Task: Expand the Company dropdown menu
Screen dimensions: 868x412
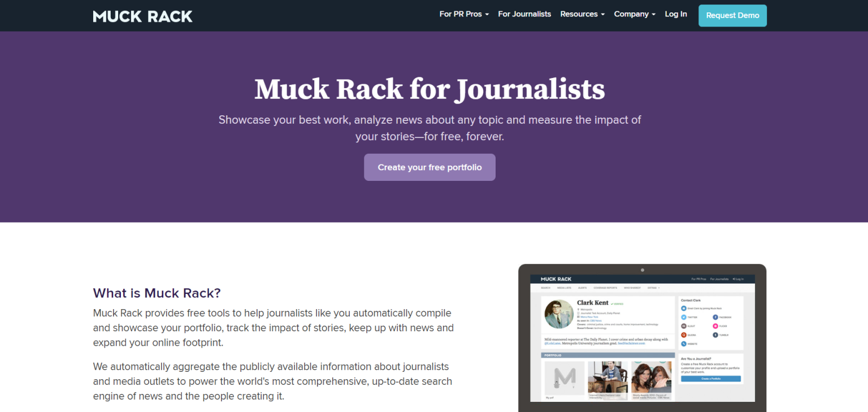Action: (x=635, y=14)
